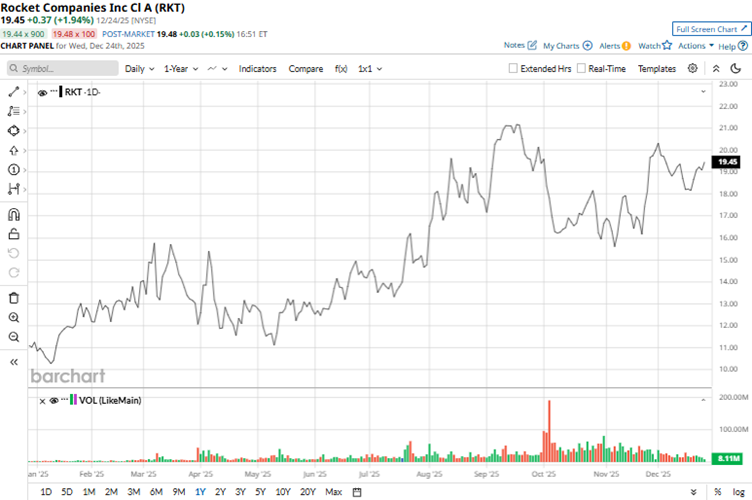The image size is (752, 500).
Task: Open the 1-Year period dropdown
Action: coord(181,69)
